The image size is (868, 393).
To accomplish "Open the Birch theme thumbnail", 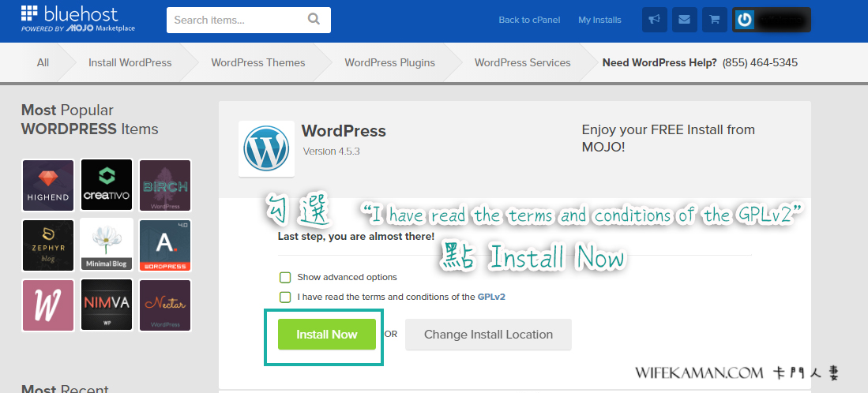I will tap(165, 185).
